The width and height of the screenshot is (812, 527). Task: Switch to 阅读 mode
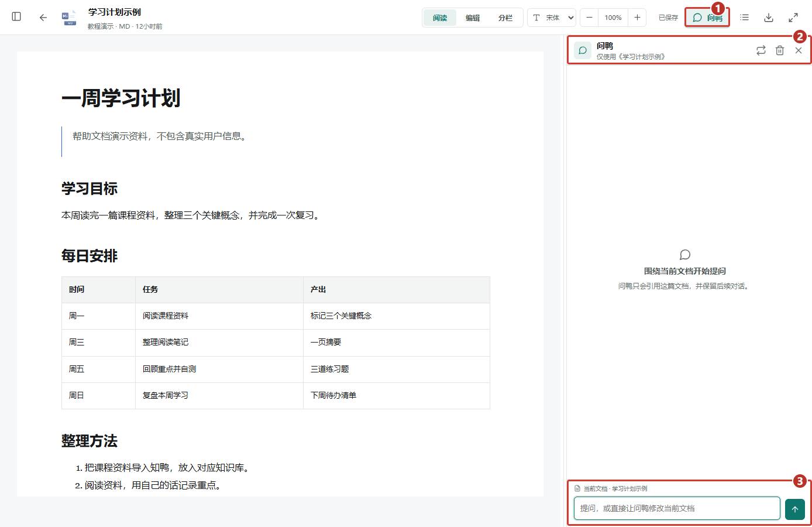440,18
